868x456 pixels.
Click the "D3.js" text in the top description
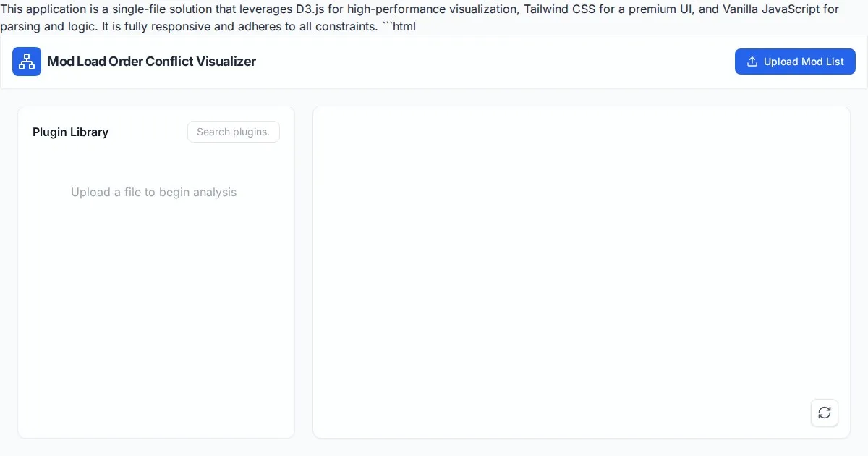(310, 9)
